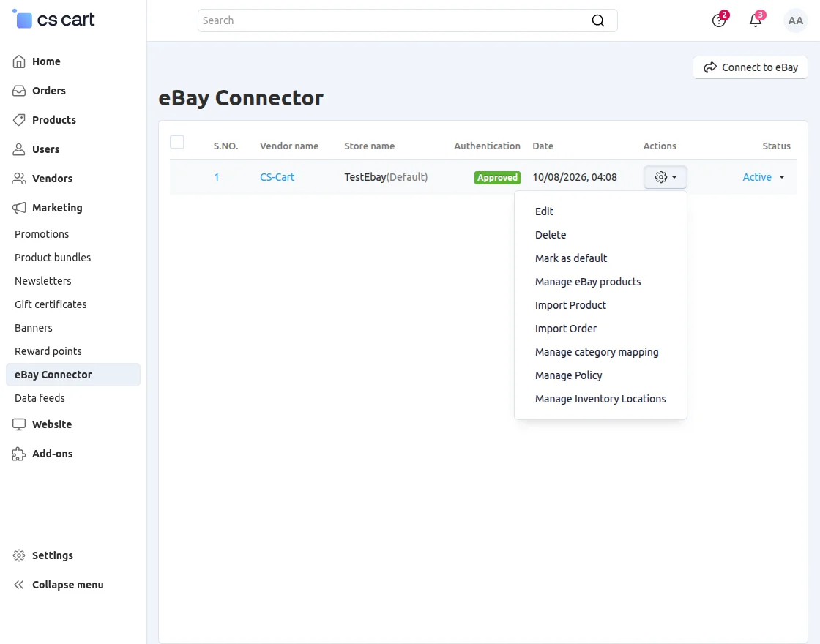Open Reward points in the sidebar
The image size is (820, 644).
pos(48,352)
